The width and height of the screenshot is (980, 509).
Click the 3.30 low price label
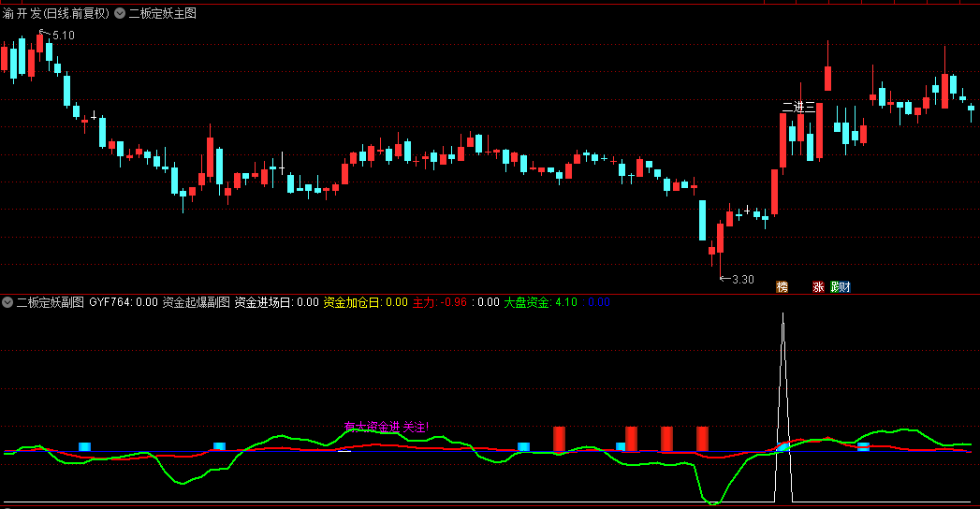pyautogui.click(x=742, y=279)
